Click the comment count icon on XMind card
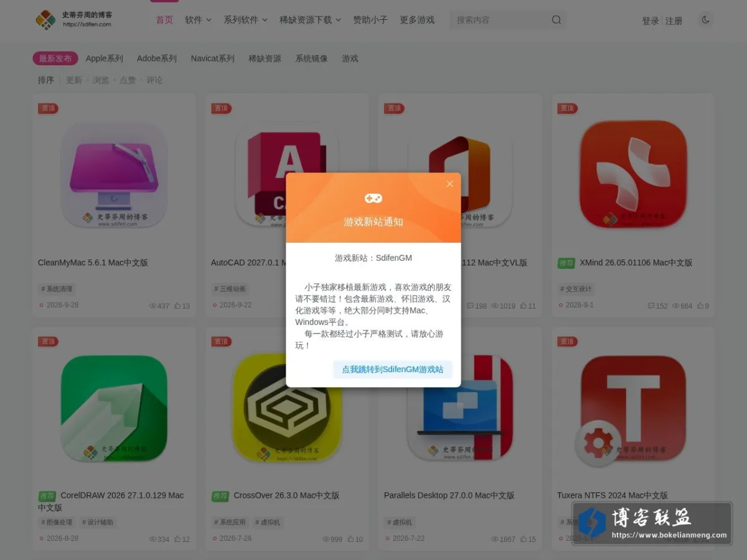The width and height of the screenshot is (747, 560). (x=651, y=306)
